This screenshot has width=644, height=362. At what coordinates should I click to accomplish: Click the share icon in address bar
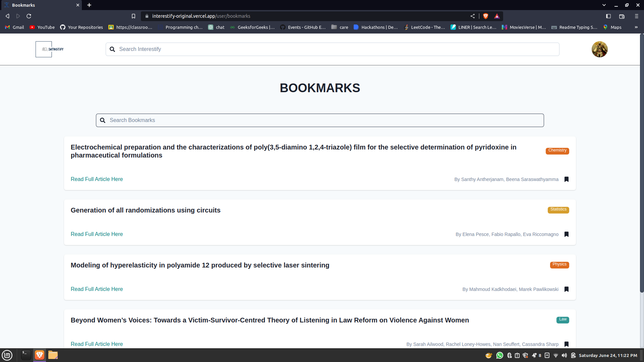click(472, 16)
